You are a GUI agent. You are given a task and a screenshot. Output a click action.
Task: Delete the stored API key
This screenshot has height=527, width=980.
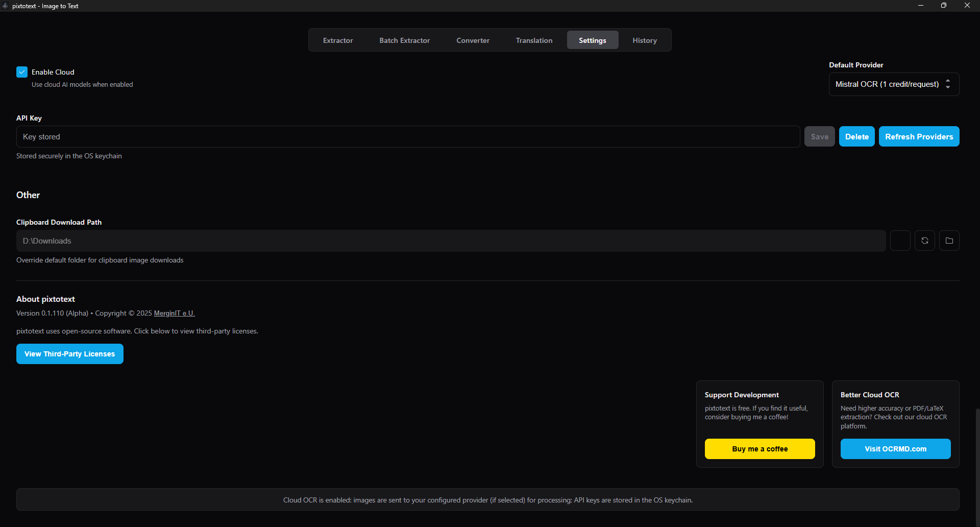coord(857,136)
